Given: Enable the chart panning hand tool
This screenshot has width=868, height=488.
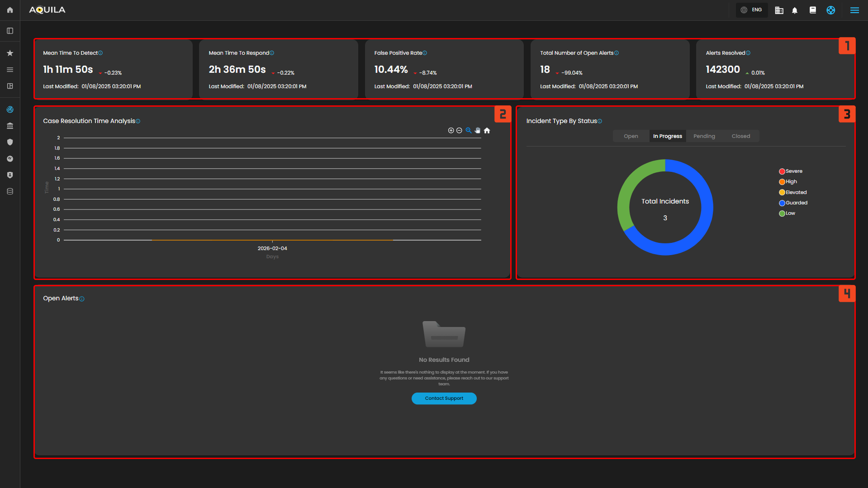Looking at the screenshot, I should [478, 131].
